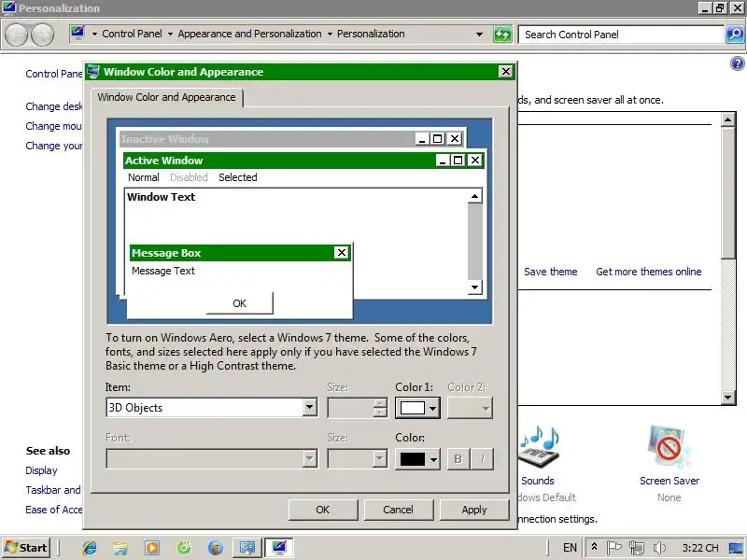Open Get more themes online link
The height and width of the screenshot is (560, 747).
click(x=648, y=272)
